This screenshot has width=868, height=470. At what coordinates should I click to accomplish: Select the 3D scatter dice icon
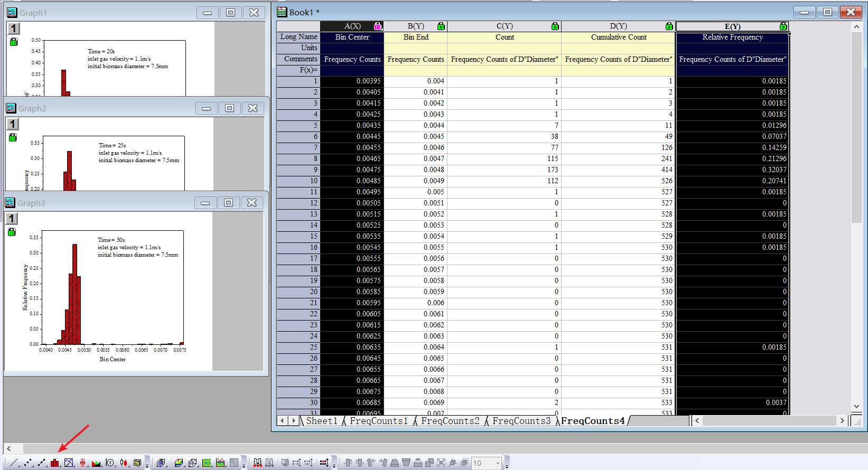click(193, 463)
